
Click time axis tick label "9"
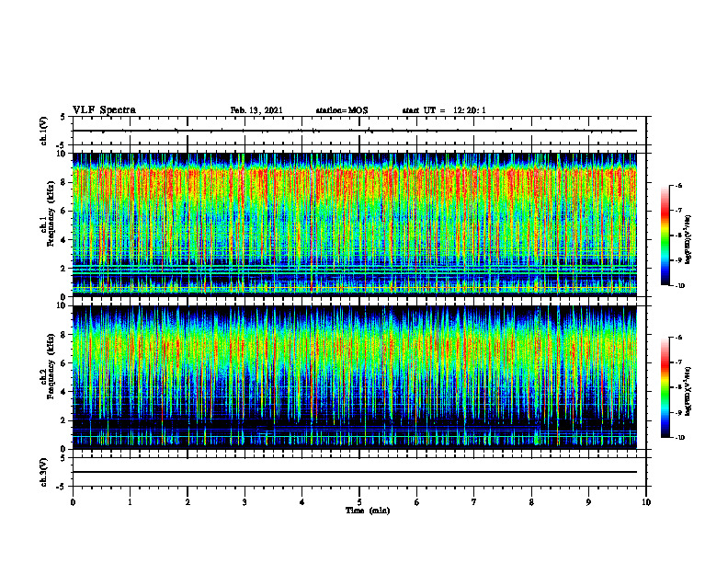tap(588, 502)
